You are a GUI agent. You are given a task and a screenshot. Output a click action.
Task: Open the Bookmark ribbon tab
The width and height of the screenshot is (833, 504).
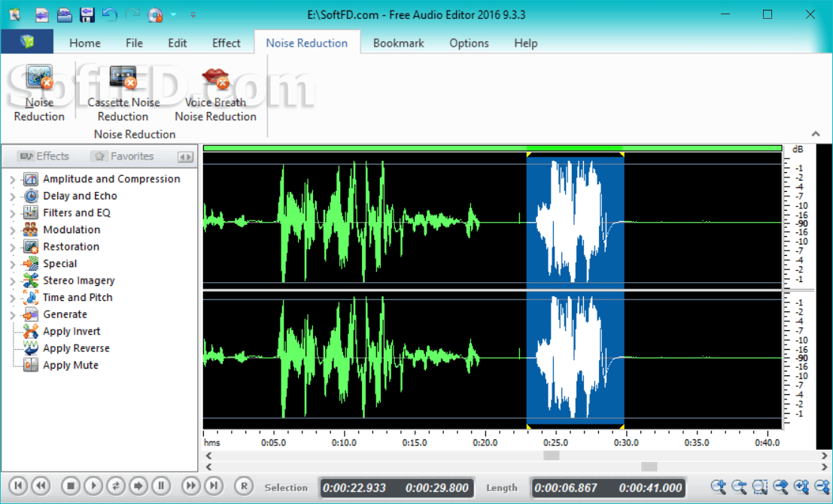[x=398, y=43]
